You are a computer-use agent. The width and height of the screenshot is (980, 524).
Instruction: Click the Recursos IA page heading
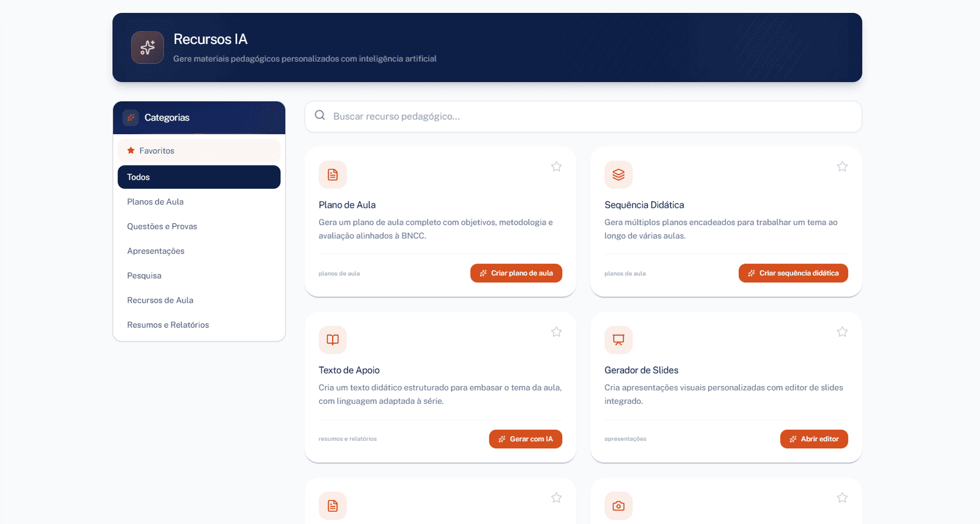(211, 39)
